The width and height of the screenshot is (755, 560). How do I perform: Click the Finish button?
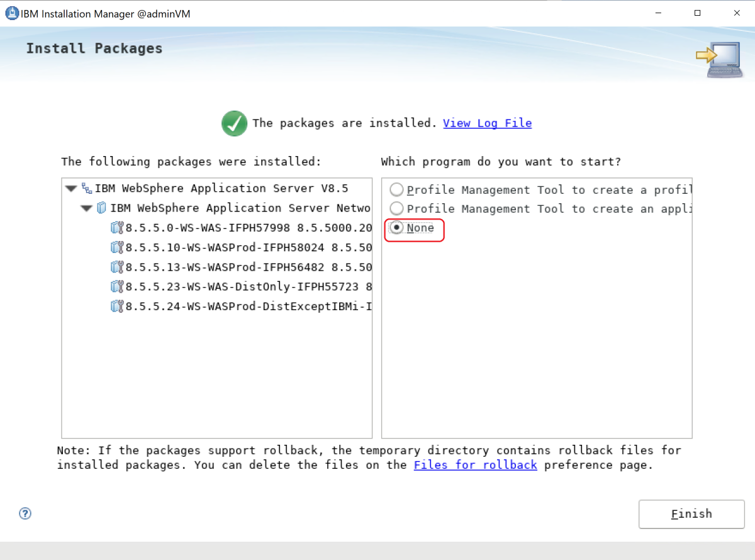click(691, 513)
